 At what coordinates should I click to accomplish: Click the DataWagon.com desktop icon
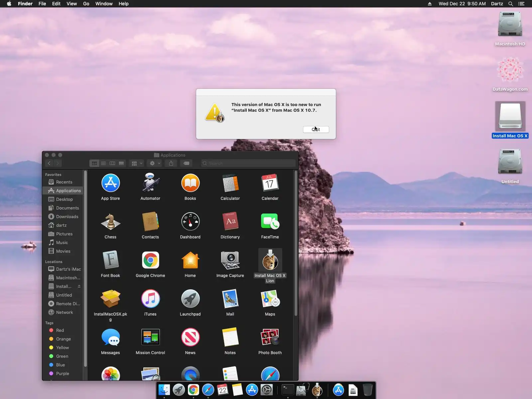510,70
